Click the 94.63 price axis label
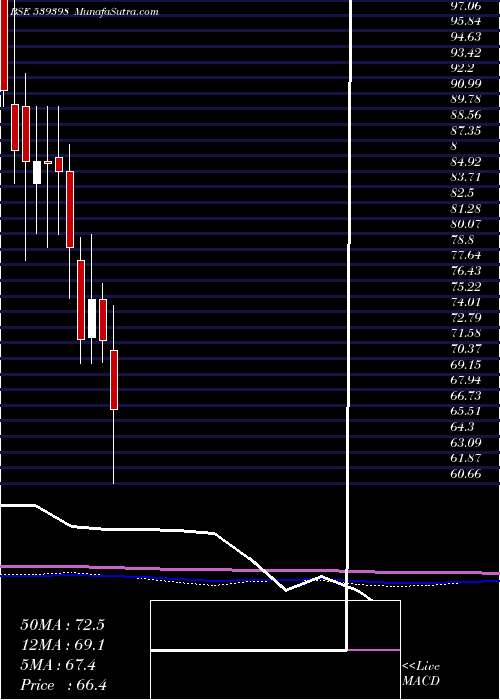Image resolution: width=500 pixels, height=700 pixels. click(x=466, y=37)
